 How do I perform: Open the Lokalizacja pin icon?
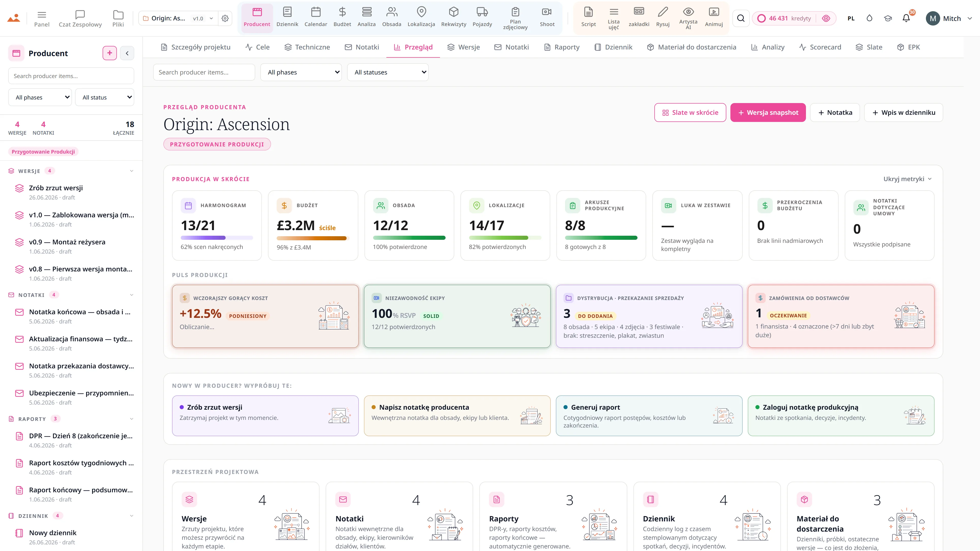pos(421,18)
